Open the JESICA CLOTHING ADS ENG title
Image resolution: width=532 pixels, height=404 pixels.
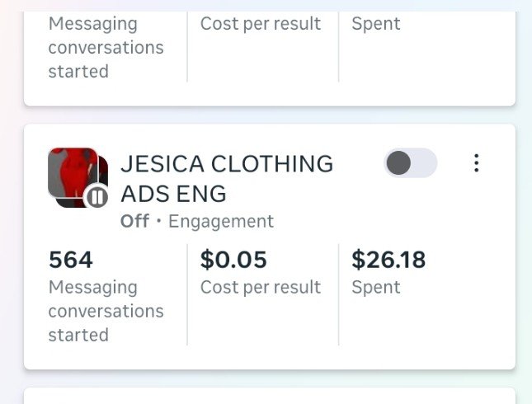226,178
